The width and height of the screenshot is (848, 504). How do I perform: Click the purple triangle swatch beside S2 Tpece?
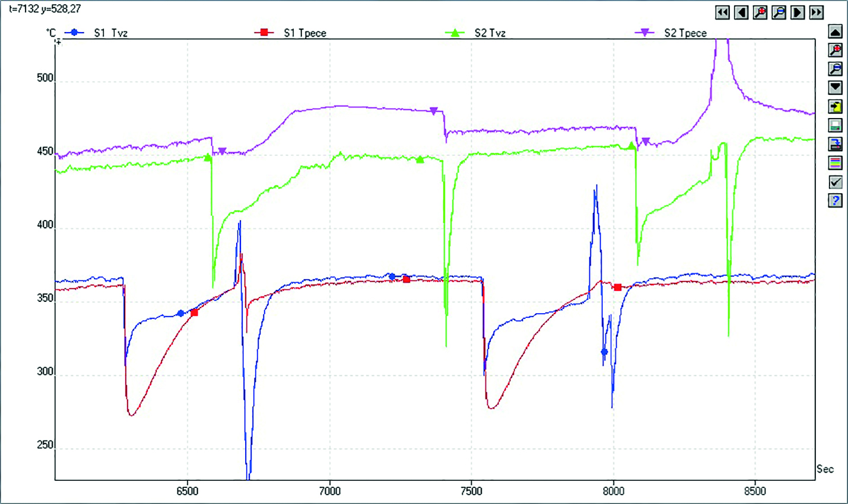(645, 33)
